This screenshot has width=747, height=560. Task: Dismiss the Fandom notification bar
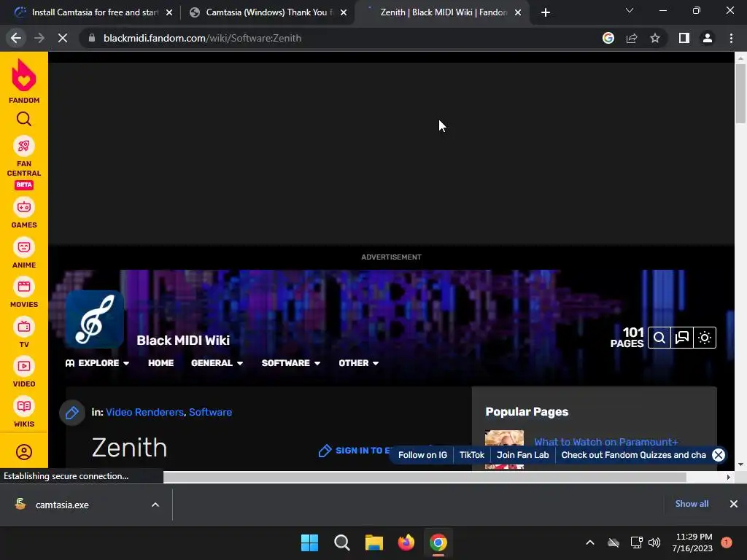tap(719, 455)
